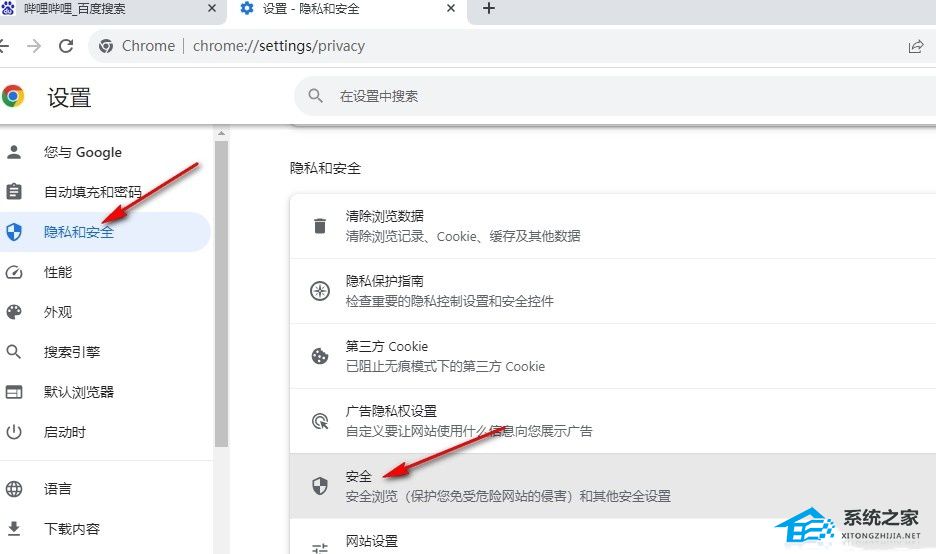Click the power icon beside 启动时
The width and height of the screenshot is (936, 554).
pyautogui.click(x=14, y=432)
